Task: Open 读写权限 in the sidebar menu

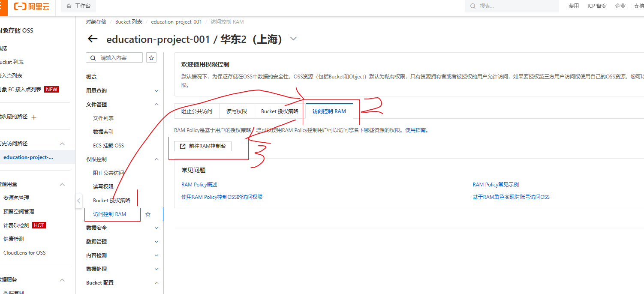Action: tap(103, 187)
